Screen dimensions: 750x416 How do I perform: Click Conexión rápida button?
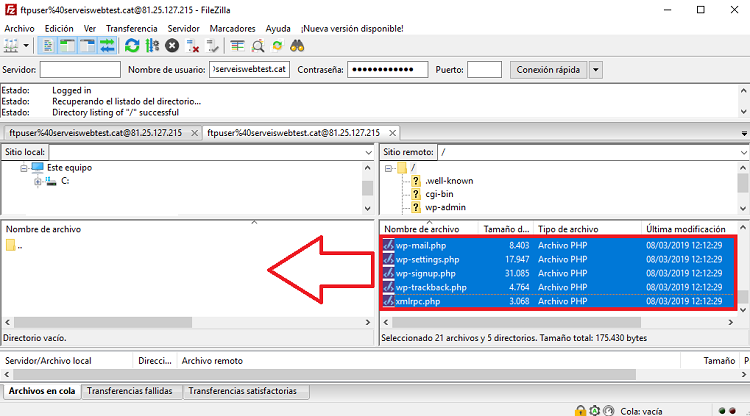click(548, 70)
